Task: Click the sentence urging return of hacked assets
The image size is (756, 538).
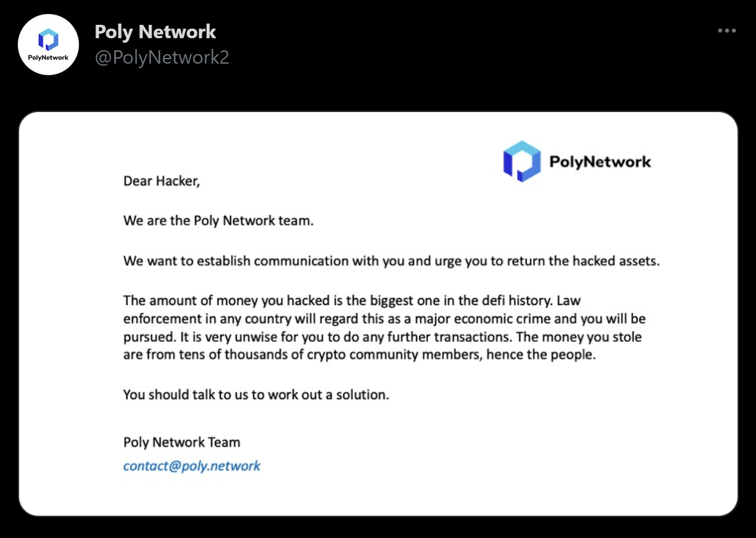Action: (x=391, y=261)
